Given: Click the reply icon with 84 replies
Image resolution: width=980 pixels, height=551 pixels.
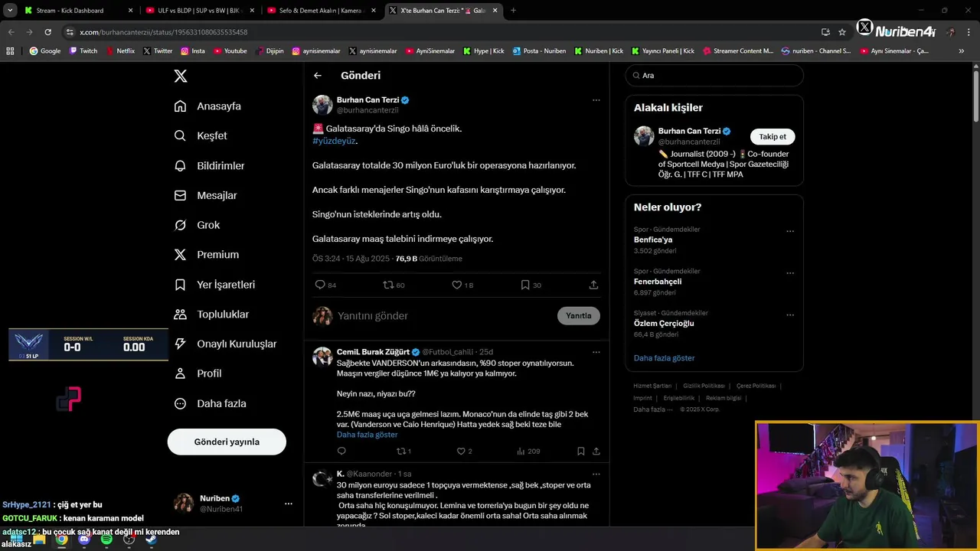Looking at the screenshot, I should tap(320, 285).
